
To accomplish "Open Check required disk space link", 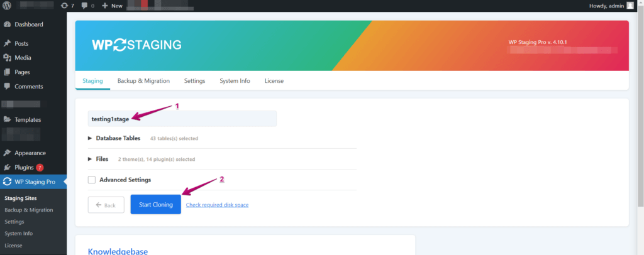I will tap(217, 205).
